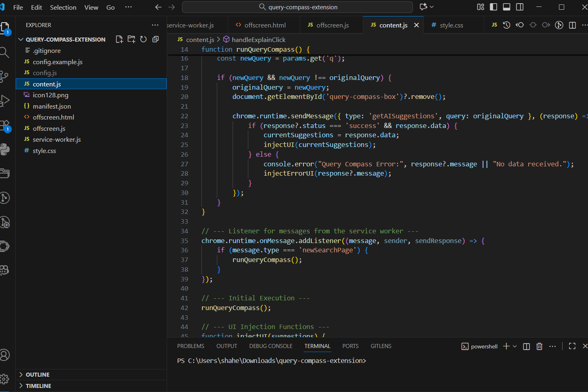Open manifest.json from the file tree

(x=52, y=106)
